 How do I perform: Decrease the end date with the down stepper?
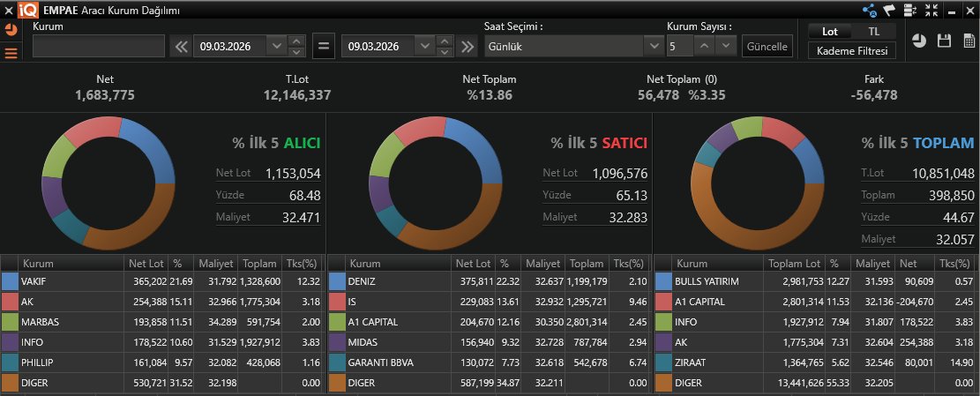point(445,52)
